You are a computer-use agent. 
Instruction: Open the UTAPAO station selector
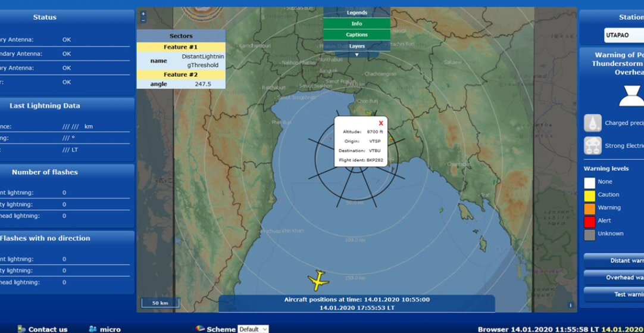(624, 35)
